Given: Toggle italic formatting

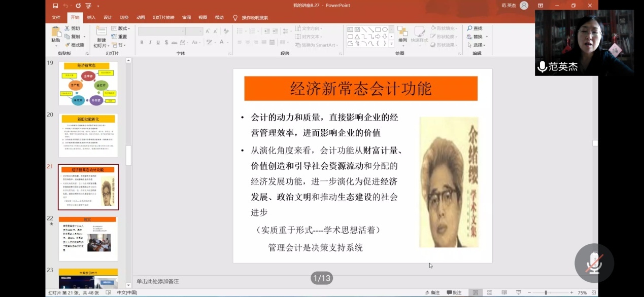Looking at the screenshot, I should coord(150,43).
